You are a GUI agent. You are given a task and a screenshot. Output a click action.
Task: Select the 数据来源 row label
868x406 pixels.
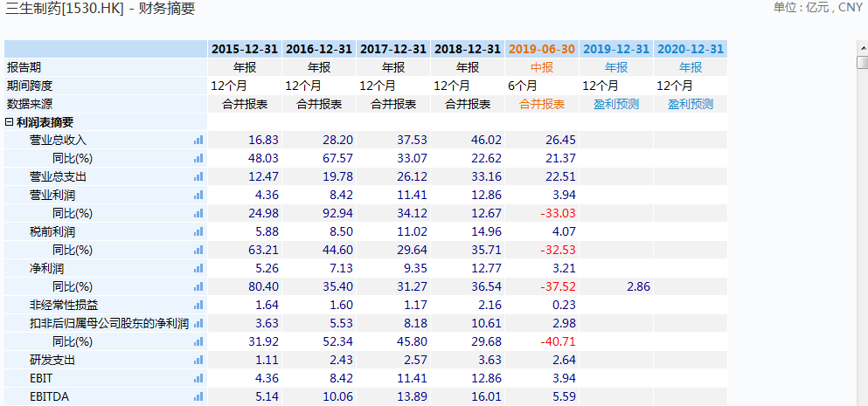click(x=30, y=104)
